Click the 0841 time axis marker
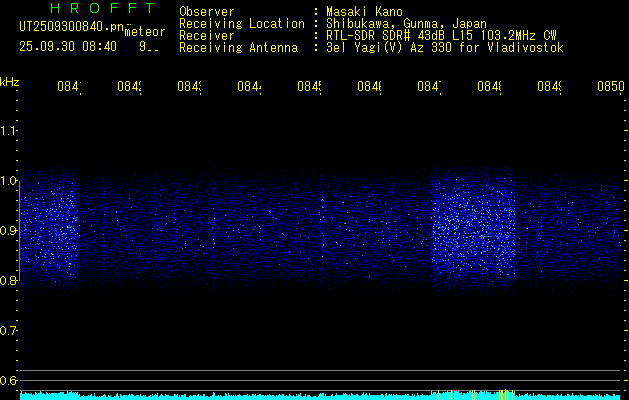Viewport: 629px width, 400px height. [x=69, y=86]
